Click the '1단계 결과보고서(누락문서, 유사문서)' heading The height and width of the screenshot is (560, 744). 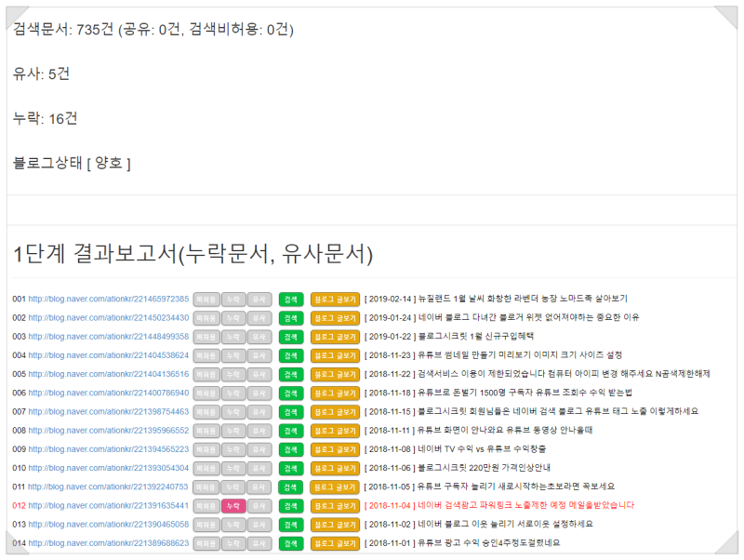tap(193, 253)
